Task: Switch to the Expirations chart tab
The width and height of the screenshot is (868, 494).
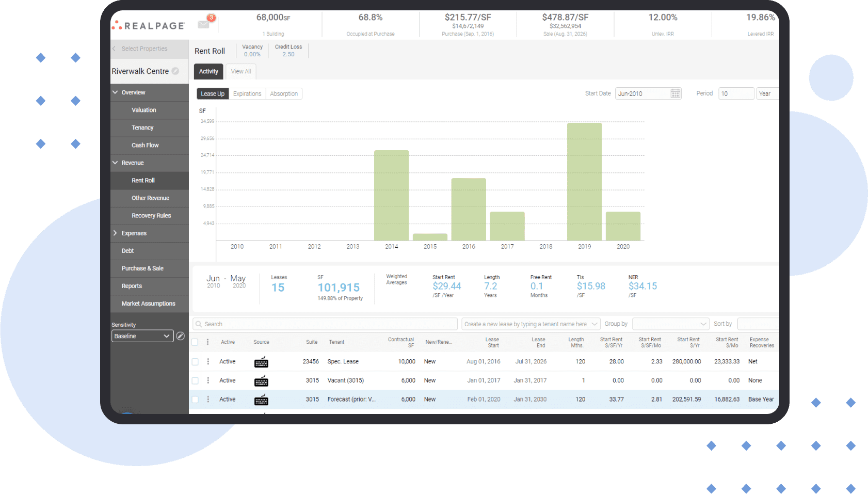Action: tap(247, 94)
